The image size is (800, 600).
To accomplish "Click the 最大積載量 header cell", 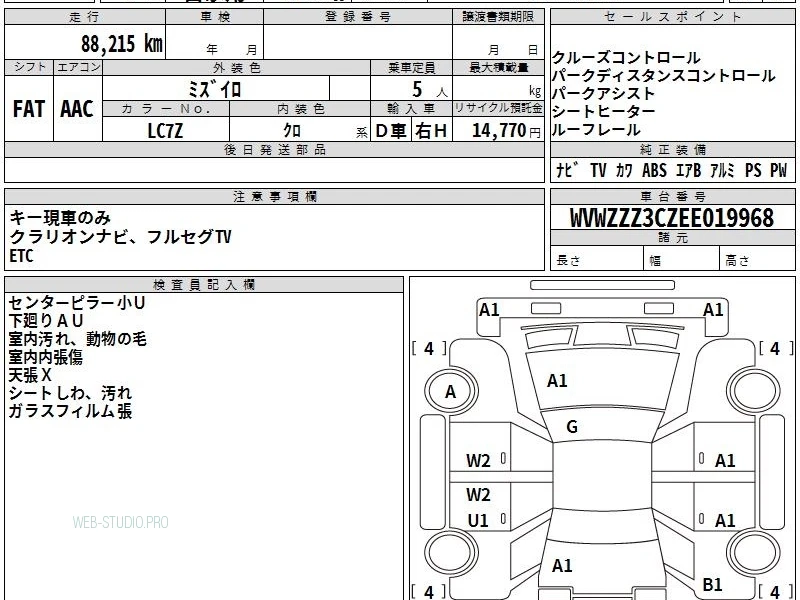I will click(x=498, y=68).
